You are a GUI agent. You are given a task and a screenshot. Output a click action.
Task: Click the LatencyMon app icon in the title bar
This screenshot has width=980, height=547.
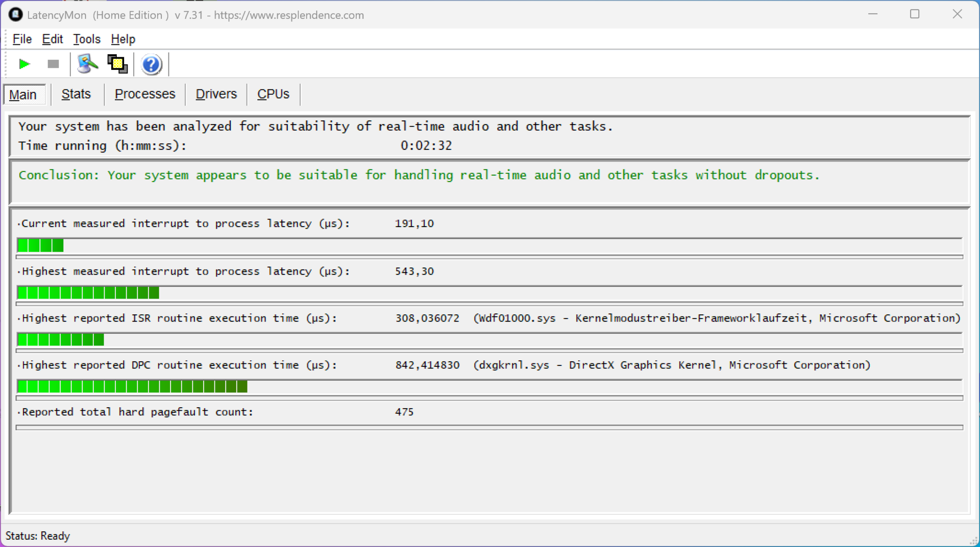[x=15, y=15]
